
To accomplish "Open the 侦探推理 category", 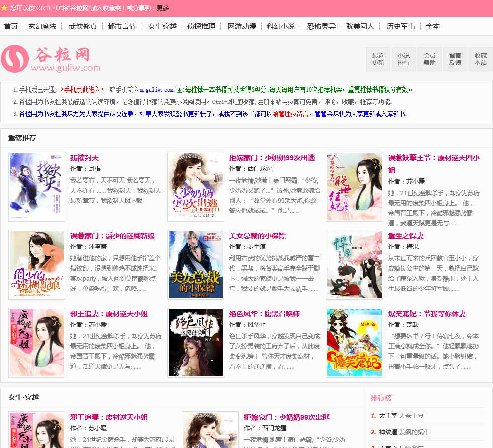I will pyautogui.click(x=201, y=26).
